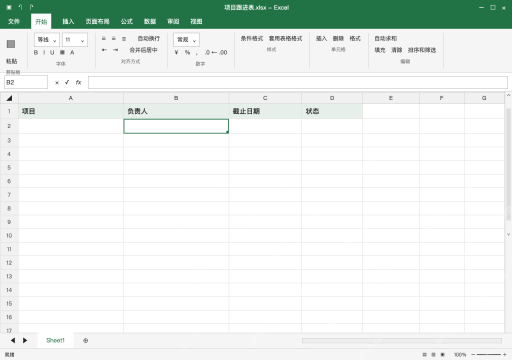Toggle 自动换行 wrap text

(149, 39)
